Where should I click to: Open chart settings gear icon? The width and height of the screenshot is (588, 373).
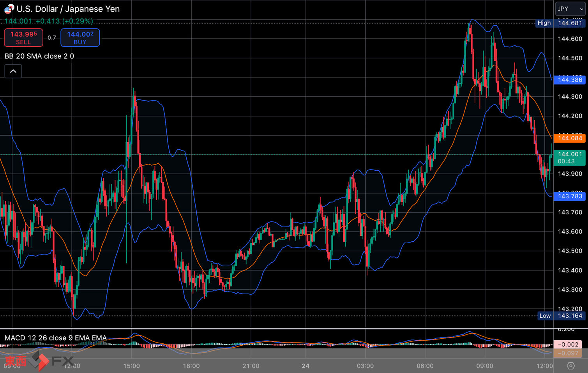570,366
